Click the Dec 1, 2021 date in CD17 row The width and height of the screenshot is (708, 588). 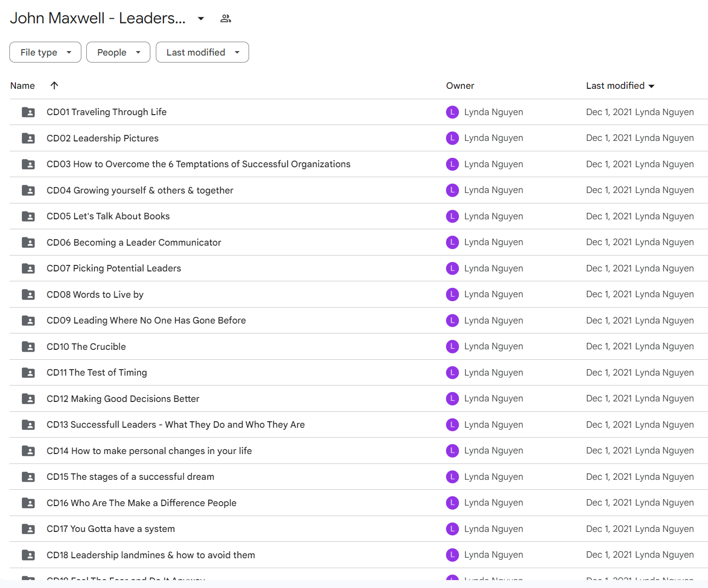[609, 529]
